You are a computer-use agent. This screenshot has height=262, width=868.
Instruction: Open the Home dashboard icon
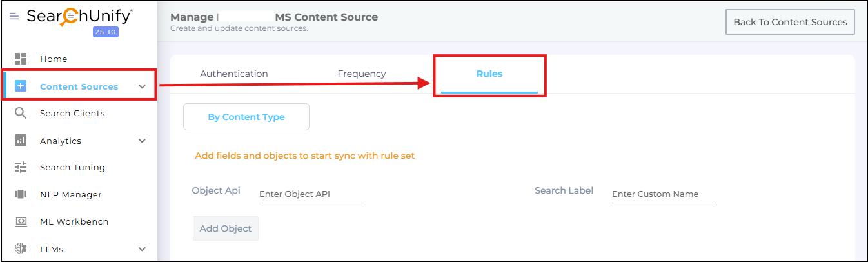[x=21, y=59]
